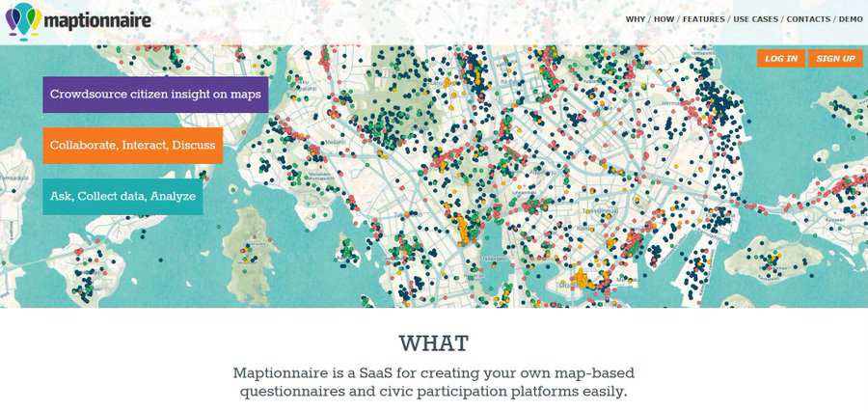This screenshot has width=868, height=411.
Task: Open the DEMO navigation link
Action: [851, 19]
